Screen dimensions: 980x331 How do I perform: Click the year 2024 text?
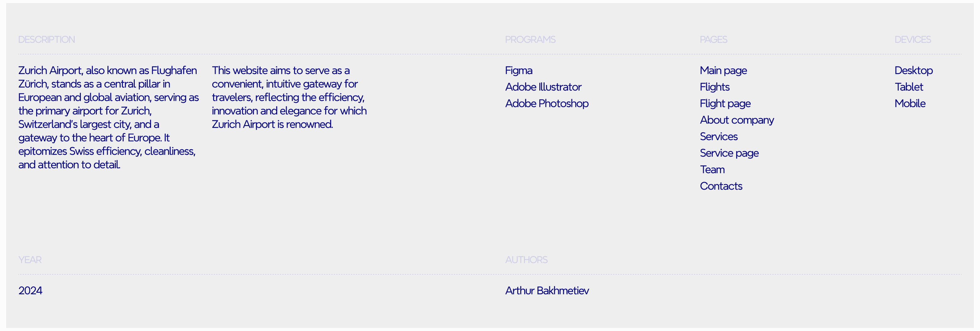[x=30, y=291]
